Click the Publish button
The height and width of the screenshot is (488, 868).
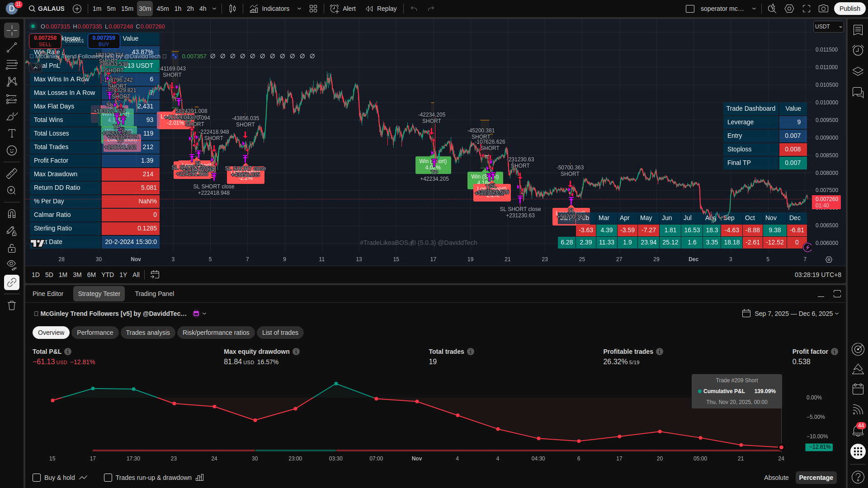click(x=849, y=9)
